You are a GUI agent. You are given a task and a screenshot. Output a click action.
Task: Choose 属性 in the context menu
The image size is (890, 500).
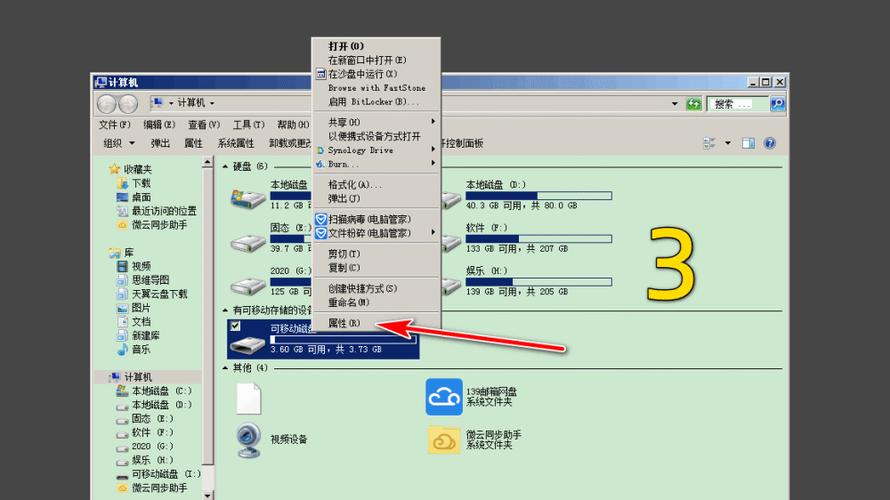click(x=376, y=323)
